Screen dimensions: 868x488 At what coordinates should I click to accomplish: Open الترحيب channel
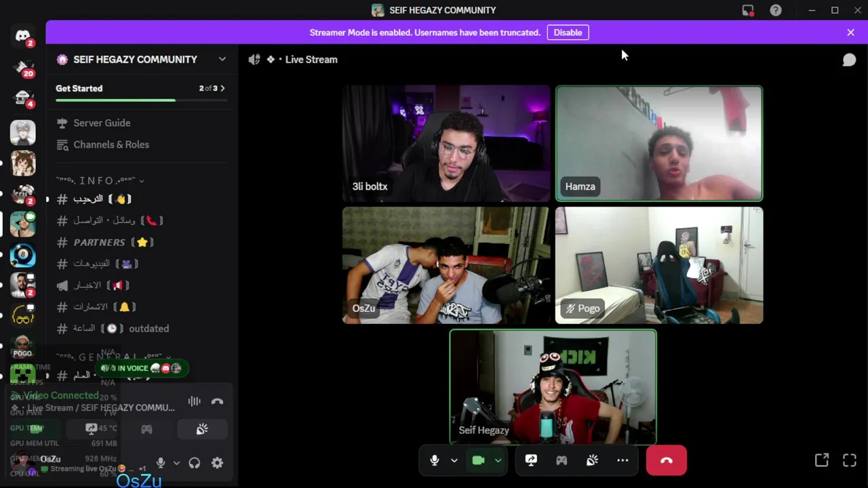click(141, 199)
